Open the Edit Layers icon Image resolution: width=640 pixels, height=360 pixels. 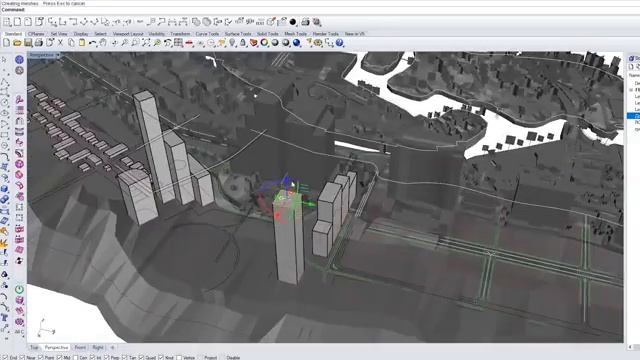pyautogui.click(x=253, y=42)
